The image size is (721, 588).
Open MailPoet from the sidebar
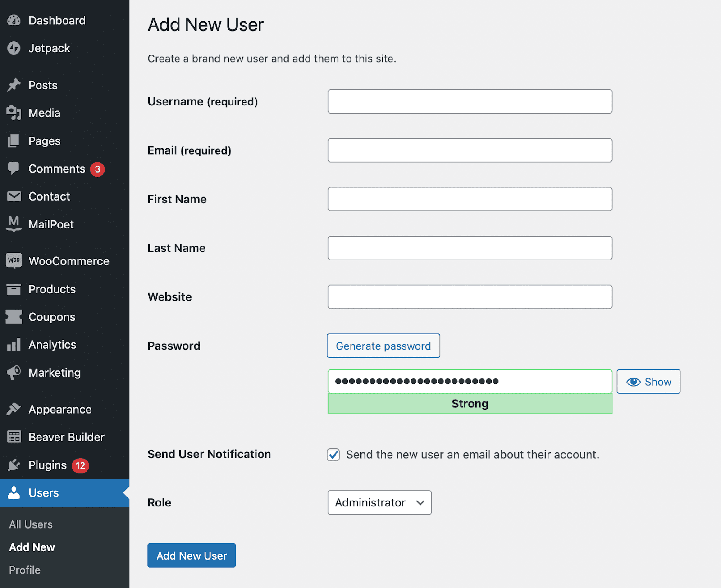(14, 224)
